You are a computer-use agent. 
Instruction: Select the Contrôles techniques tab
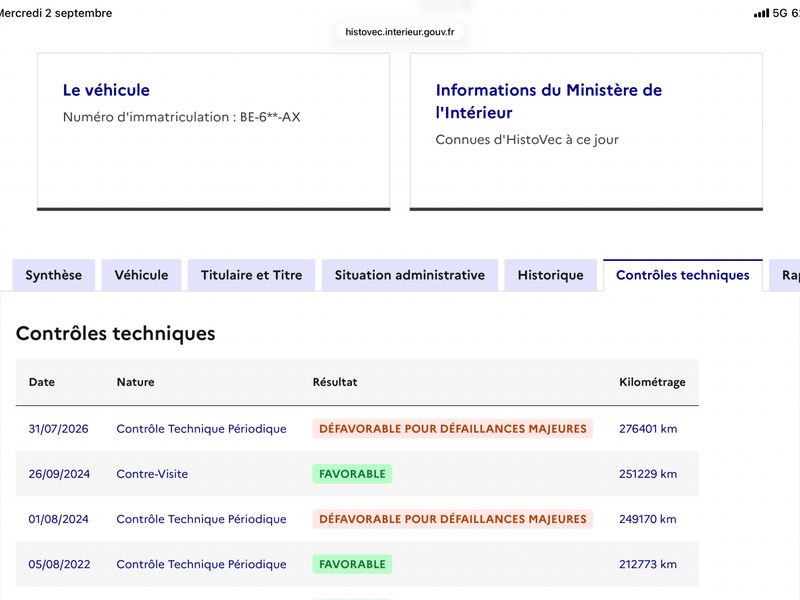[x=683, y=275]
